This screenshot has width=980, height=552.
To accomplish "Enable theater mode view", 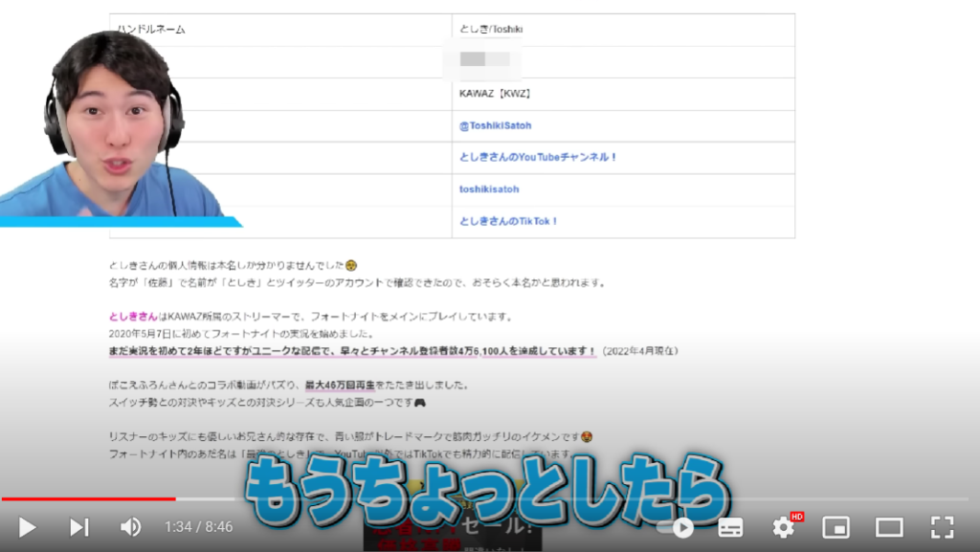I will [889, 528].
